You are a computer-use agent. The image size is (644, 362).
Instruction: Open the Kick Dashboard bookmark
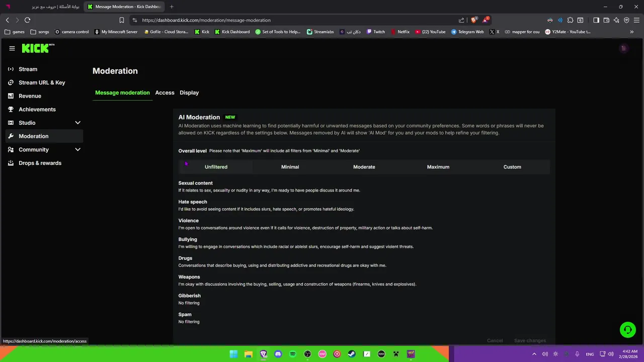tap(232, 32)
